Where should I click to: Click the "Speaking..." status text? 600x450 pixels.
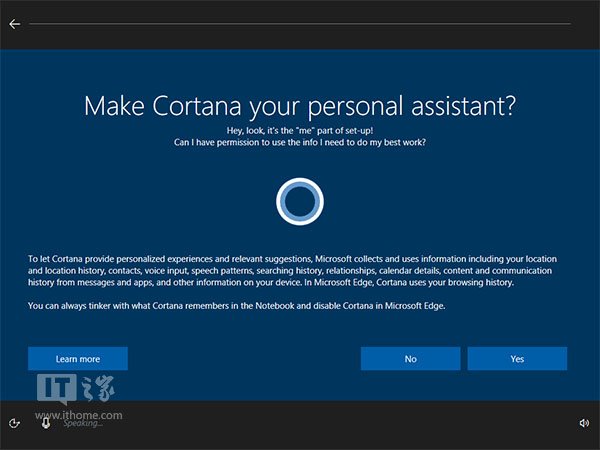click(83, 423)
